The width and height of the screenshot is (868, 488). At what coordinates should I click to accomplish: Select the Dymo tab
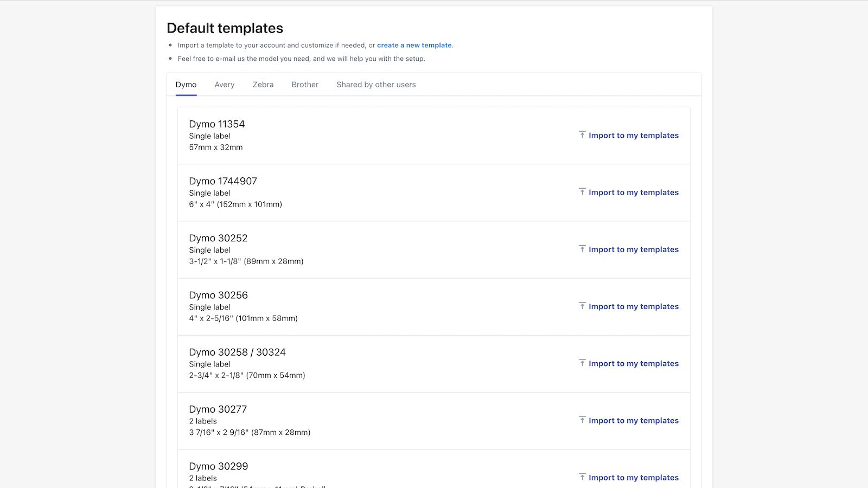186,85
